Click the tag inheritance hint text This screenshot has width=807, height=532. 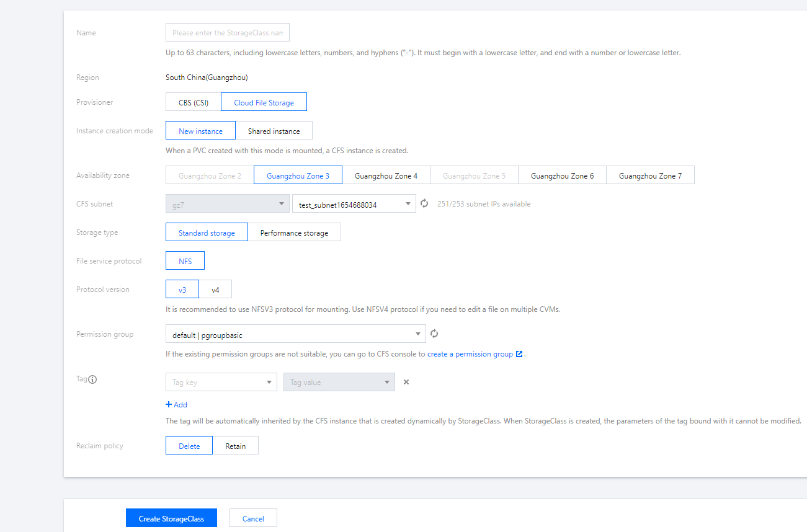[483, 421]
